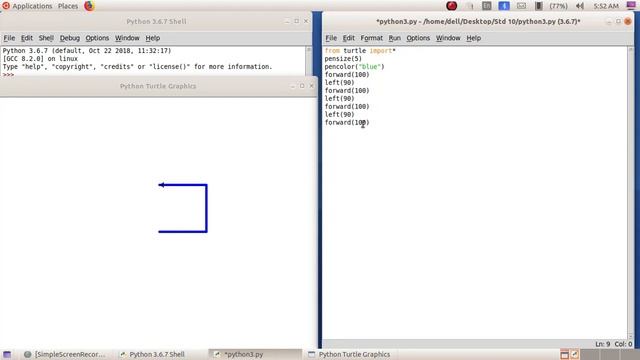The width and height of the screenshot is (640, 360).
Task: Open the Format menu in editor
Action: [x=371, y=38]
